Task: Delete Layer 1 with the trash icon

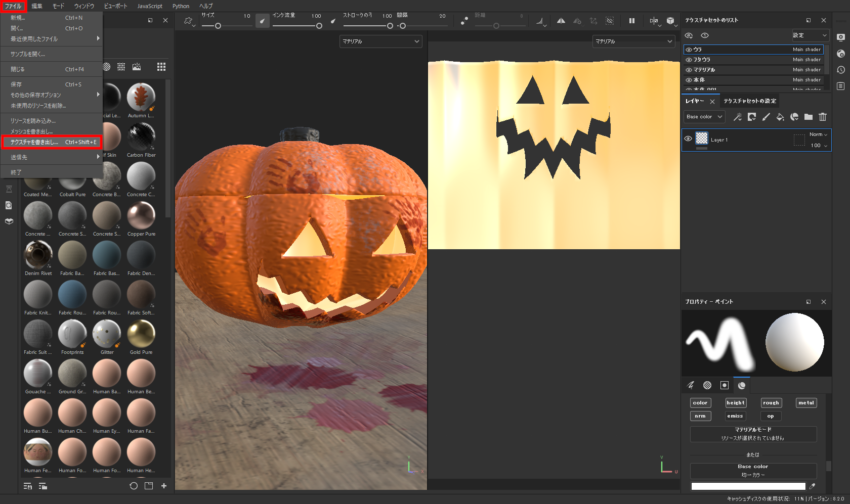Action: click(822, 117)
